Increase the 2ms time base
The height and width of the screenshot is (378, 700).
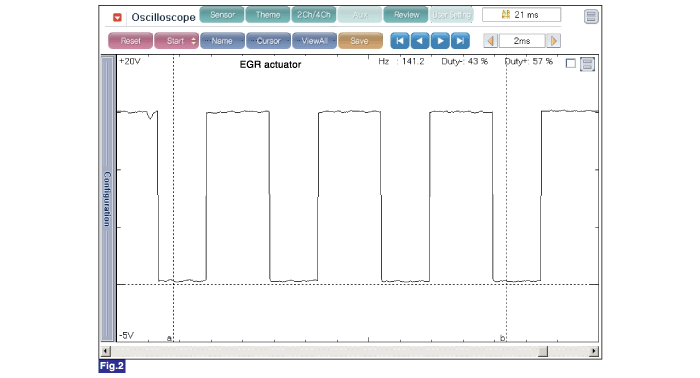(554, 41)
